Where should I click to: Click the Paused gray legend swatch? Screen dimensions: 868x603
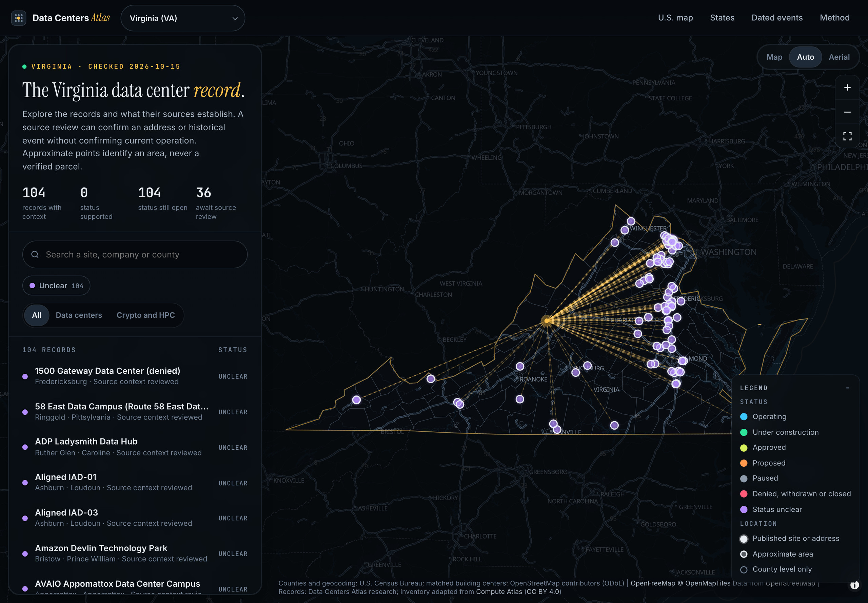(744, 478)
